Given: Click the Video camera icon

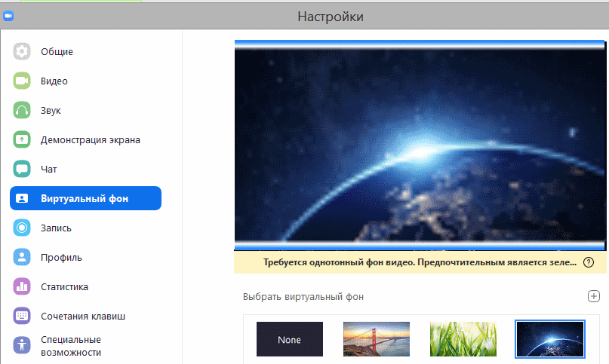Looking at the screenshot, I should [x=22, y=81].
